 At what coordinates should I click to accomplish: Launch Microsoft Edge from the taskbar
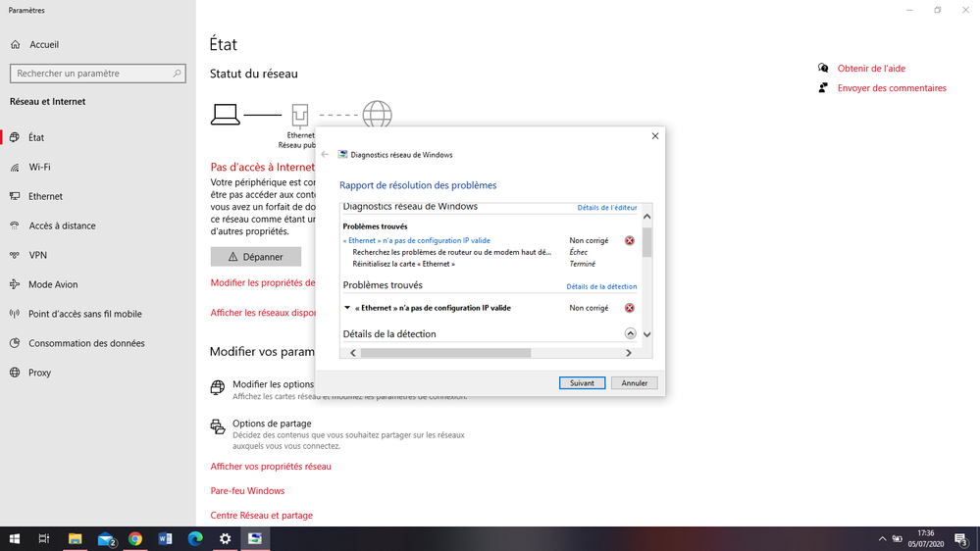pyautogui.click(x=195, y=539)
